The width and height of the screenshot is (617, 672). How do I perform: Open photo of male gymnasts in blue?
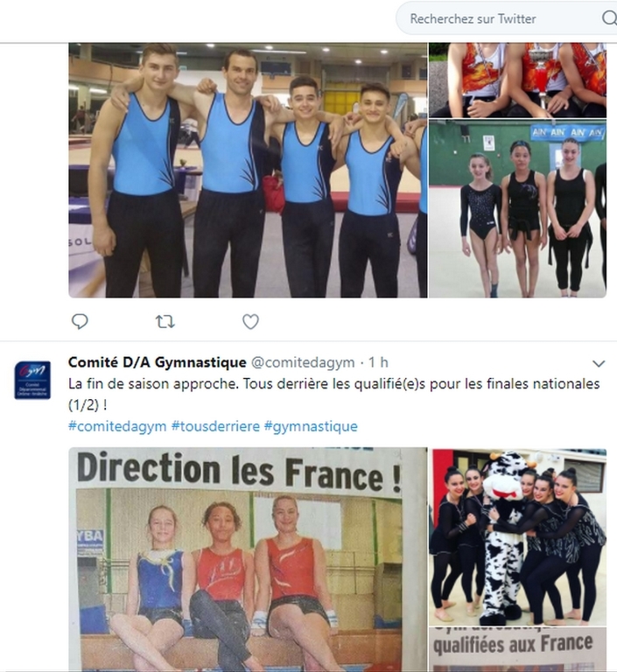pyautogui.click(x=248, y=170)
